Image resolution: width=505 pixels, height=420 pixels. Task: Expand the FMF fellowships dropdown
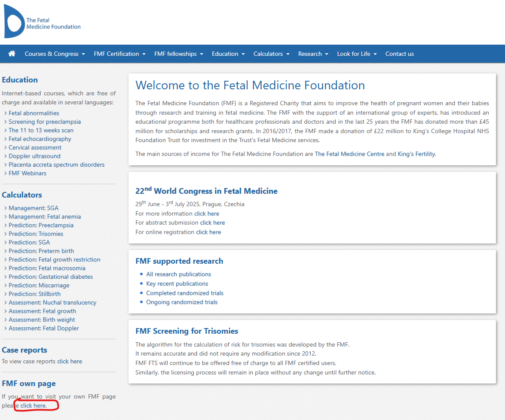[x=178, y=54]
